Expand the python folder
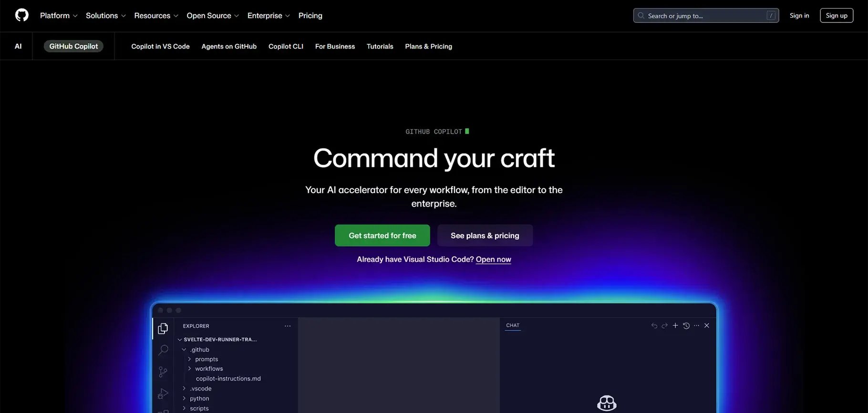 (x=184, y=399)
